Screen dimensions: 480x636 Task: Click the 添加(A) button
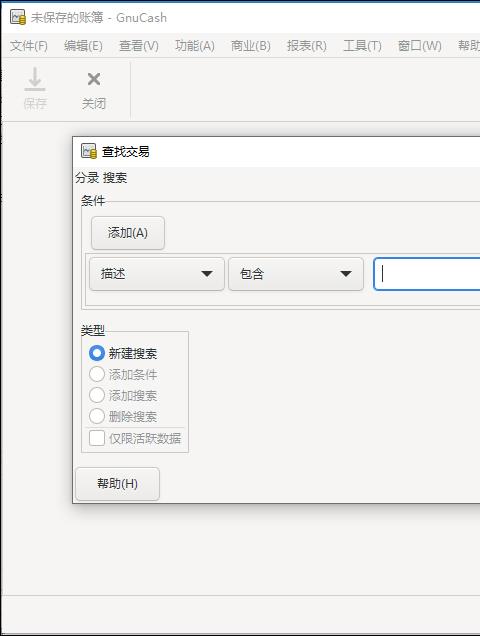128,233
